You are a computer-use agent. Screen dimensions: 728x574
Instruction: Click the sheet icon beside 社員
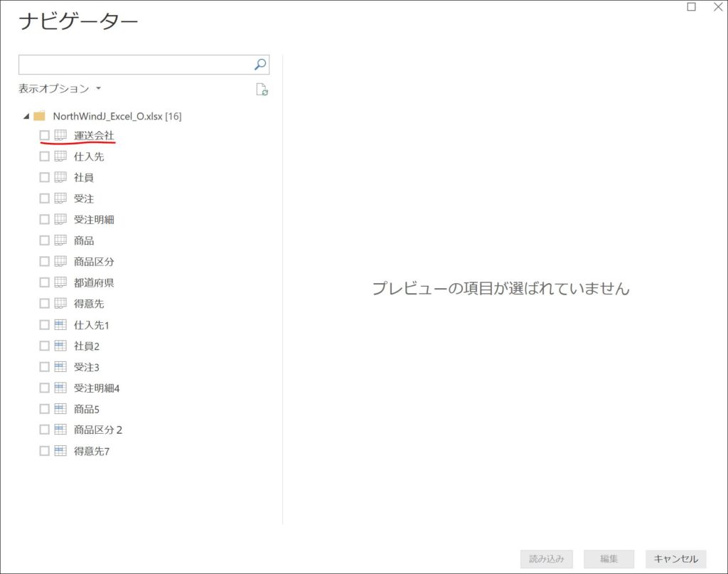(60, 177)
